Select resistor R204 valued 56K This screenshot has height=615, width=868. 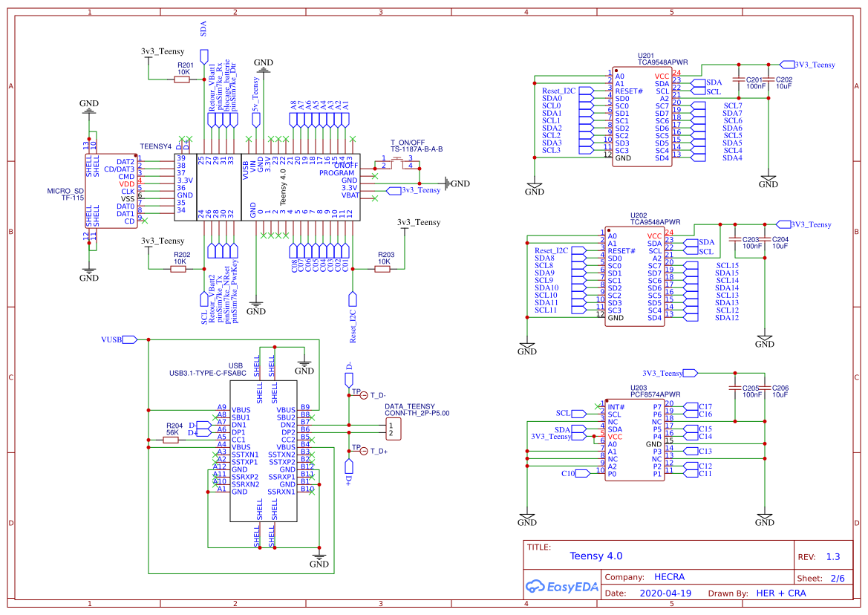(x=172, y=439)
